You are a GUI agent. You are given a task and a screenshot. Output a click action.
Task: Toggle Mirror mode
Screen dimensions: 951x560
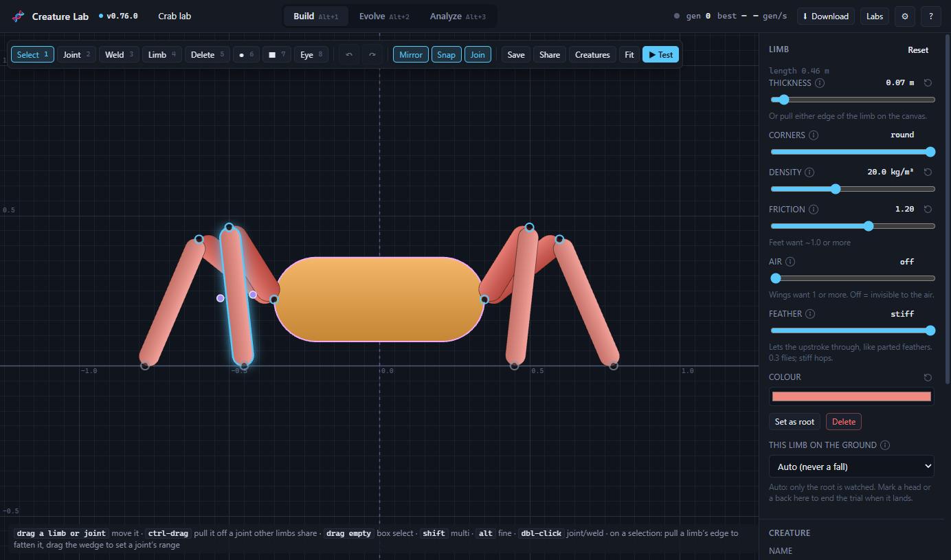coord(411,55)
